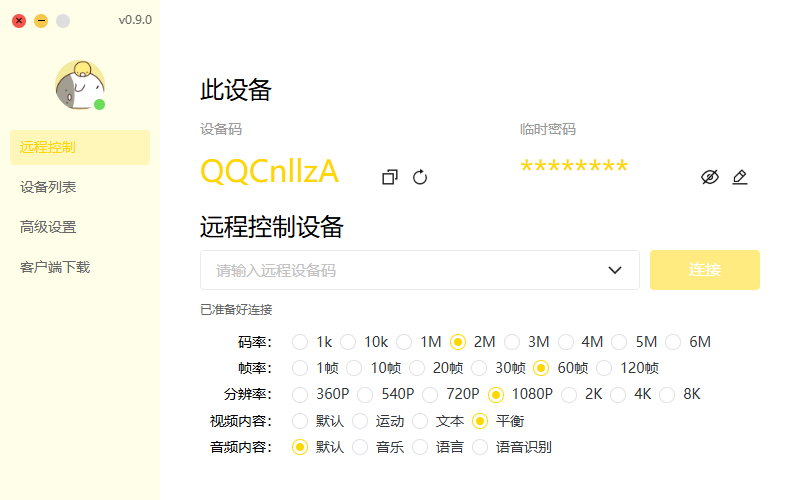Click the 连接 button
Image resolution: width=800 pixels, height=500 pixels.
[705, 270]
